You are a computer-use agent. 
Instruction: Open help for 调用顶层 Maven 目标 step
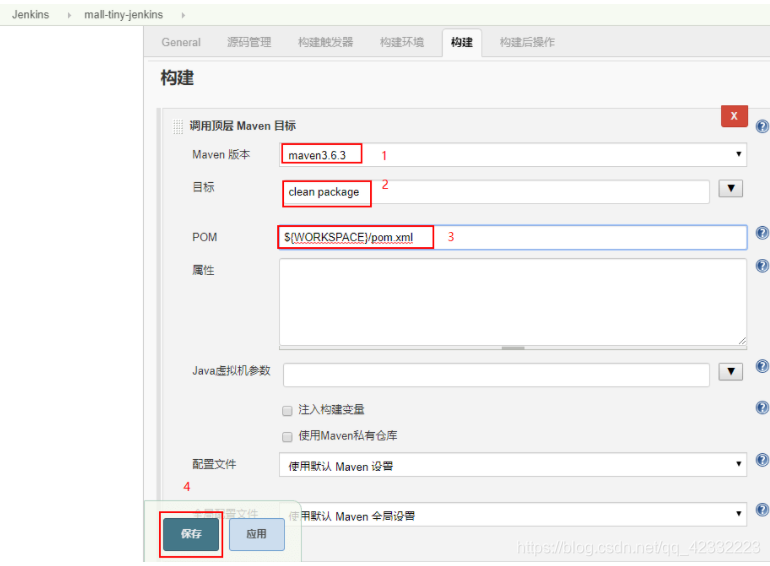(762, 126)
